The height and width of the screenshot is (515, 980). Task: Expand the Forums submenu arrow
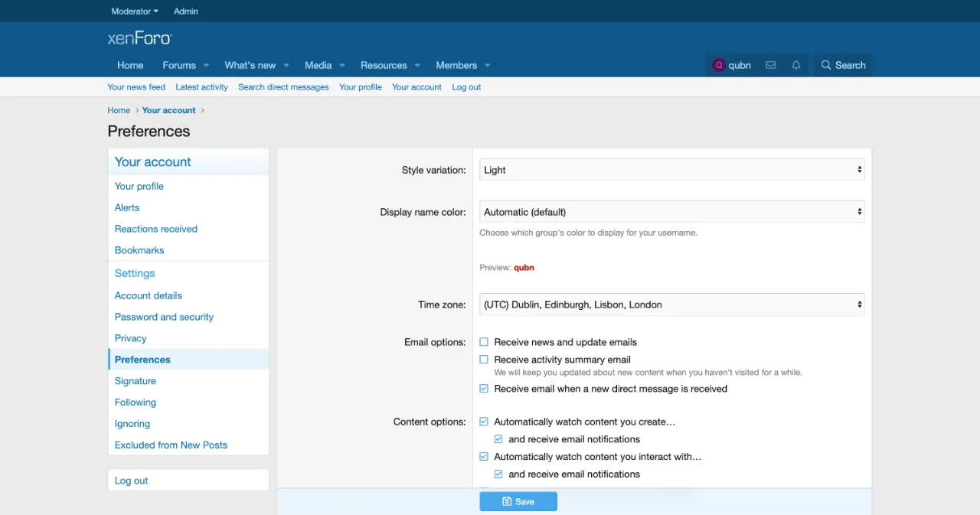(x=206, y=66)
